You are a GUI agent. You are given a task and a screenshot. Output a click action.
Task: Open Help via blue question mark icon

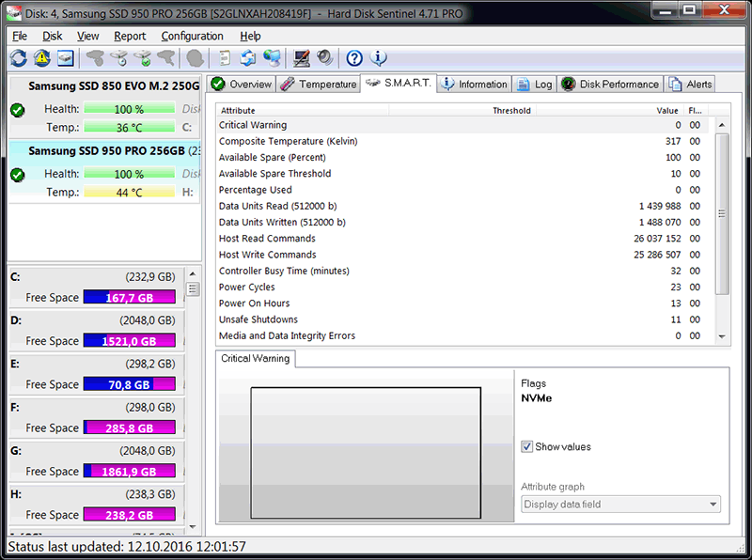tap(354, 58)
